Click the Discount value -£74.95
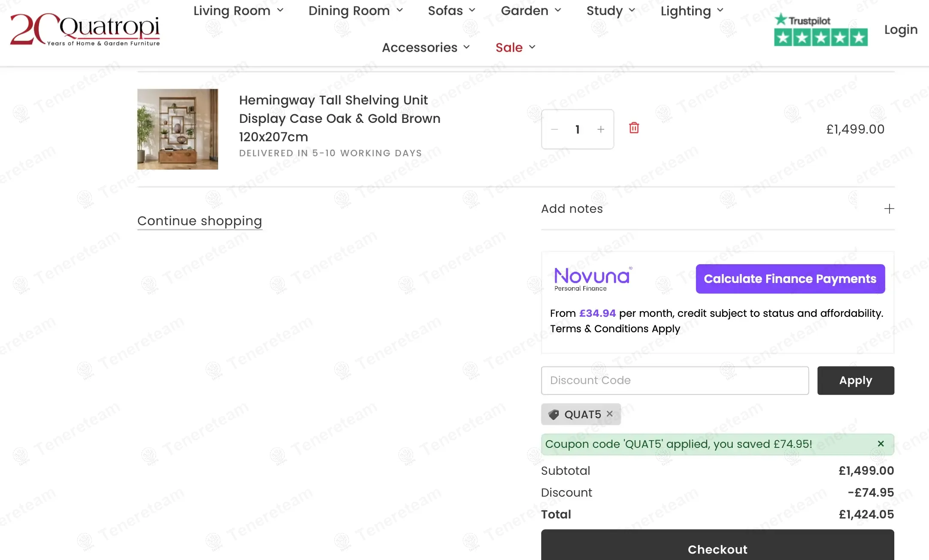 click(x=871, y=493)
